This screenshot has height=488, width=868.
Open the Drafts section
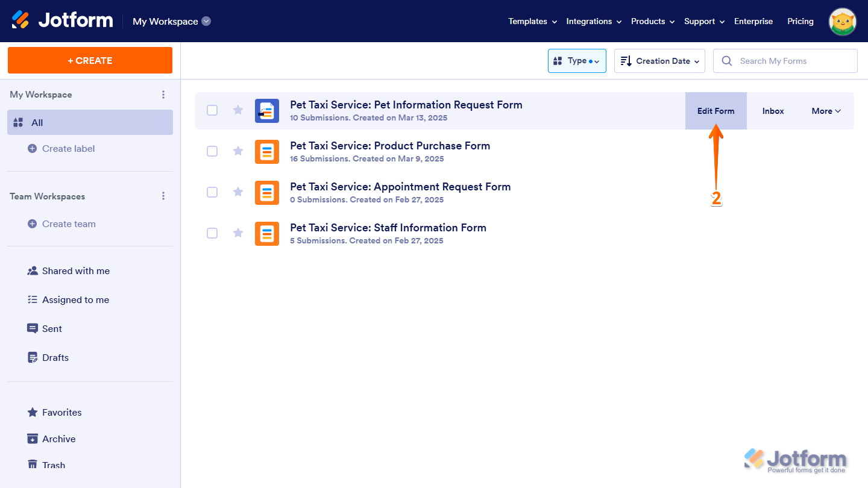55,358
